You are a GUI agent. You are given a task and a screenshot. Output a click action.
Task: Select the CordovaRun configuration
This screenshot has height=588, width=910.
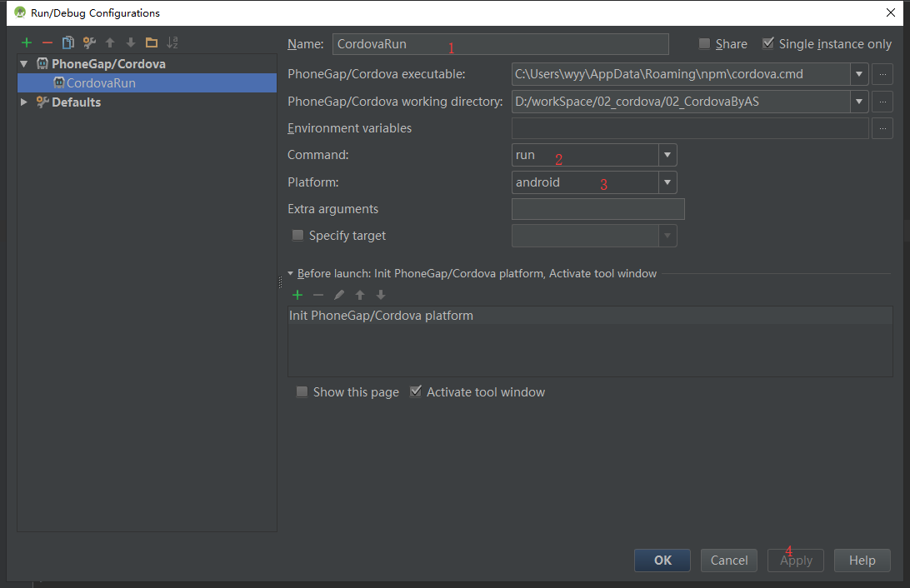(147, 83)
